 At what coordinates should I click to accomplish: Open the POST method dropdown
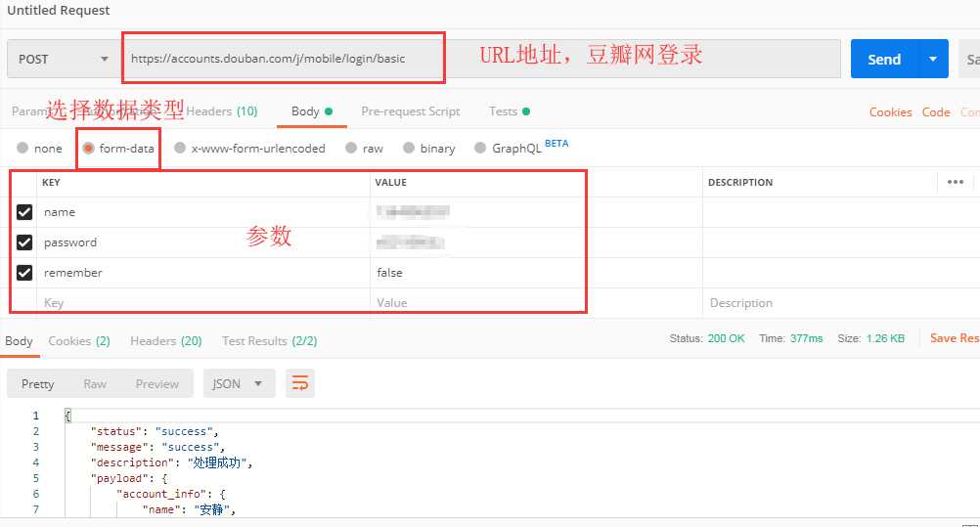(x=64, y=60)
